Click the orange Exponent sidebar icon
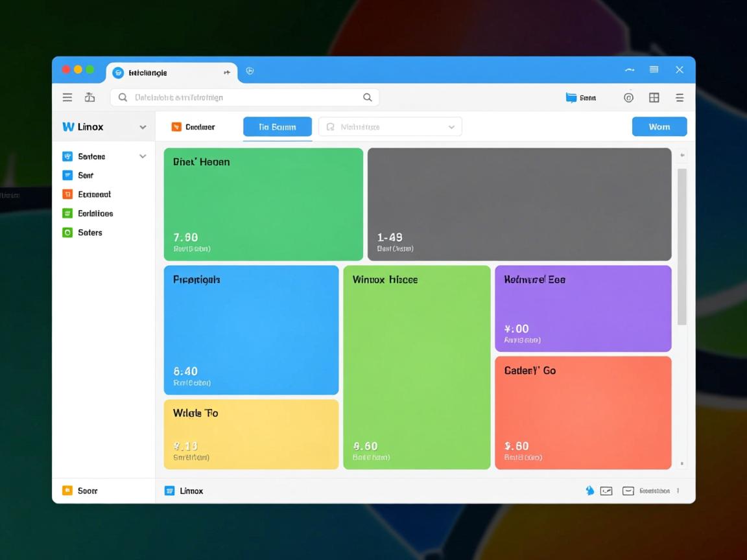The width and height of the screenshot is (747, 560). [67, 194]
